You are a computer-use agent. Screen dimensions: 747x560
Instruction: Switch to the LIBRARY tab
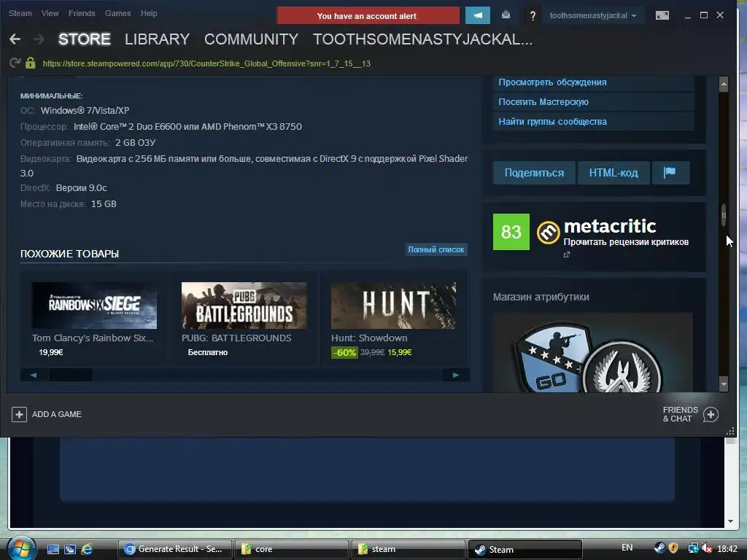(158, 39)
